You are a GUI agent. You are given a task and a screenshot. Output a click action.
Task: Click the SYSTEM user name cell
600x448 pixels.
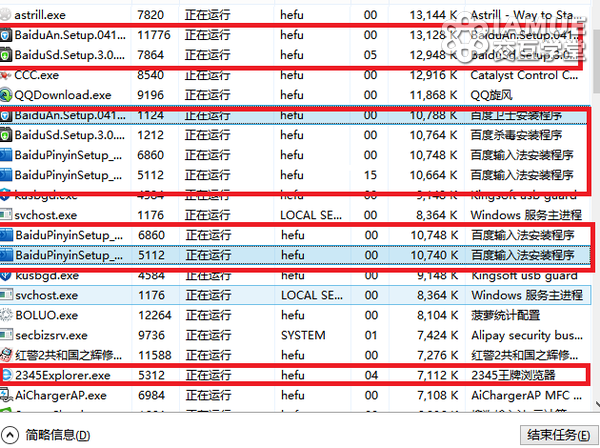click(303, 335)
